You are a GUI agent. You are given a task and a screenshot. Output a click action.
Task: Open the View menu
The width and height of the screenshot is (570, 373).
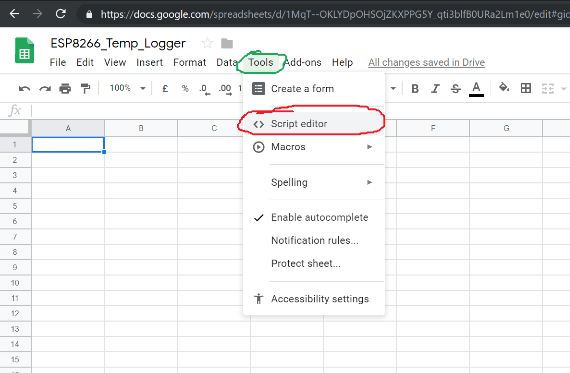(115, 63)
